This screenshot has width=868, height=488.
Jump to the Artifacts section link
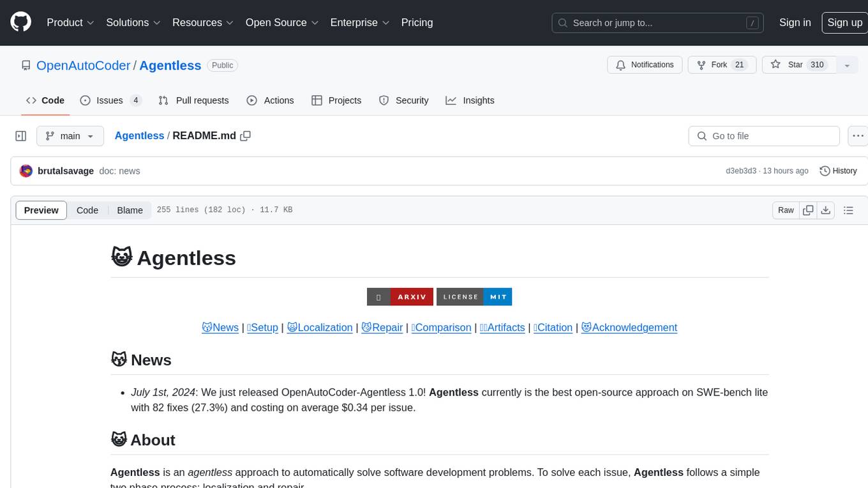502,328
